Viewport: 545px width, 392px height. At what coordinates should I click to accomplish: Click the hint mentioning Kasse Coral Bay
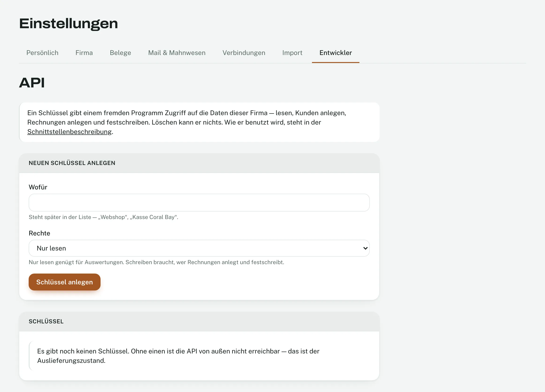pos(103,217)
